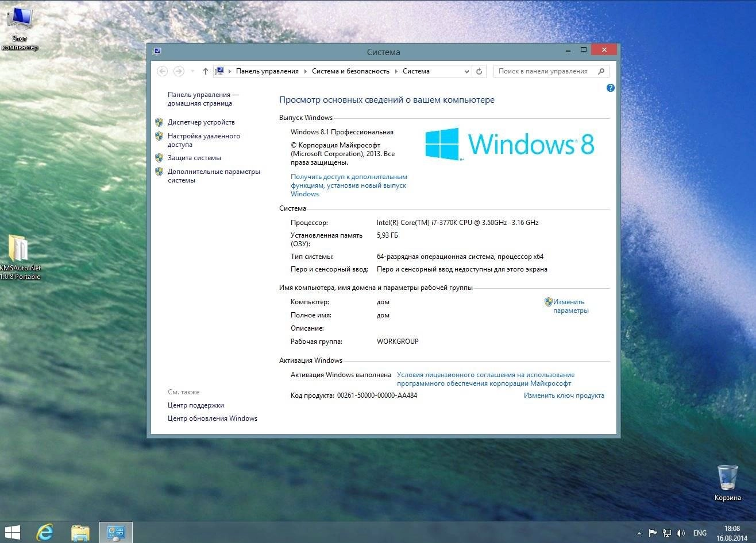Show hidden tray icons arrow
This screenshot has width=756, height=543.
pos(639,533)
